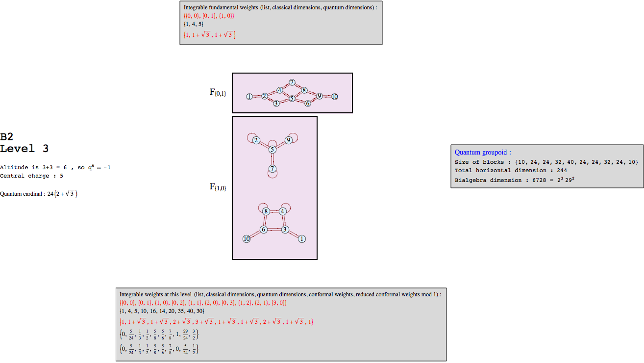Click the blue 'Quantum groupoid :' heading
Viewport: 644px width, 363px height.
tap(483, 153)
